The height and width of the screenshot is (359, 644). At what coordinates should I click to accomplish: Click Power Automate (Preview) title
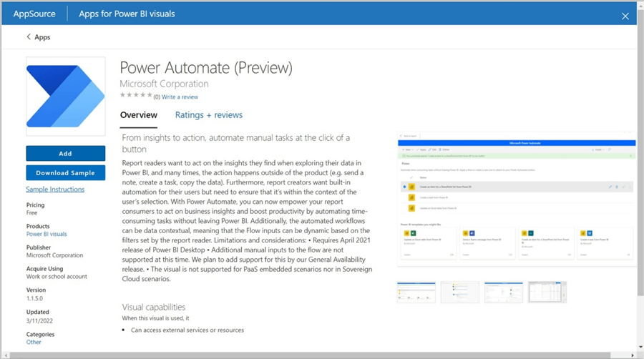[206, 68]
